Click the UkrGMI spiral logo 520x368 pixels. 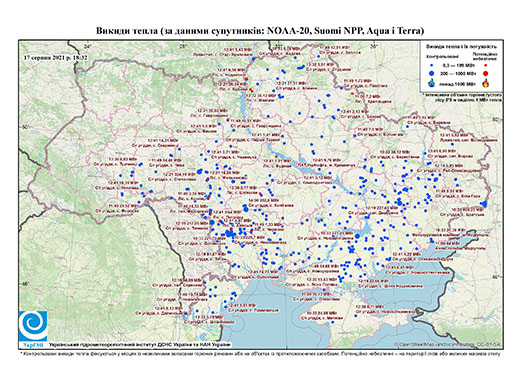point(33,326)
